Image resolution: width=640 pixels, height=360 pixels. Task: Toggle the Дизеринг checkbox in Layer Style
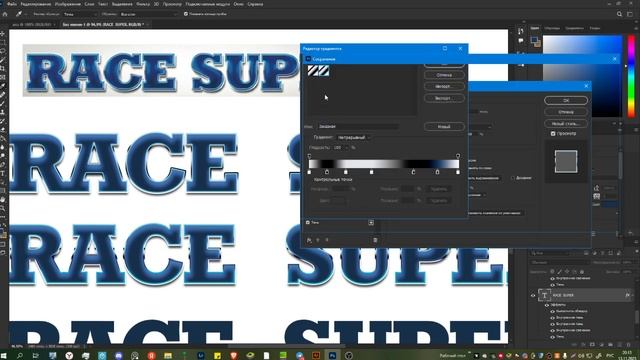513,178
